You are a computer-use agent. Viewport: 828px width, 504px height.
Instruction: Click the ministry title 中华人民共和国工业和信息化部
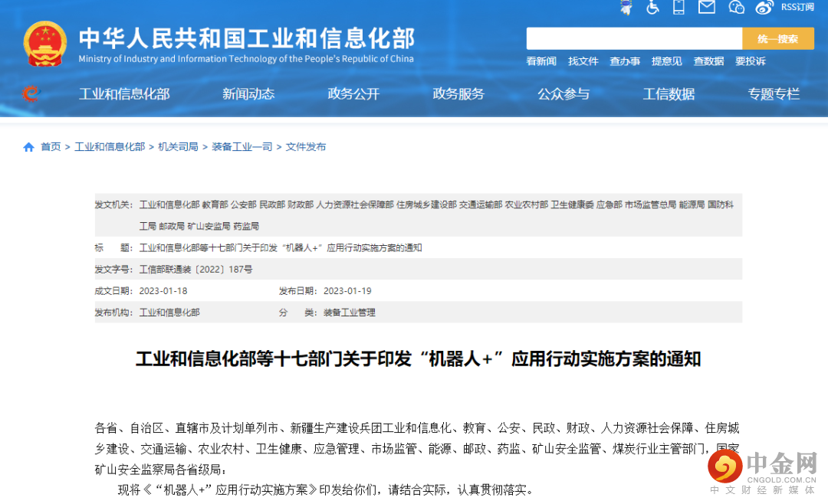247,38
